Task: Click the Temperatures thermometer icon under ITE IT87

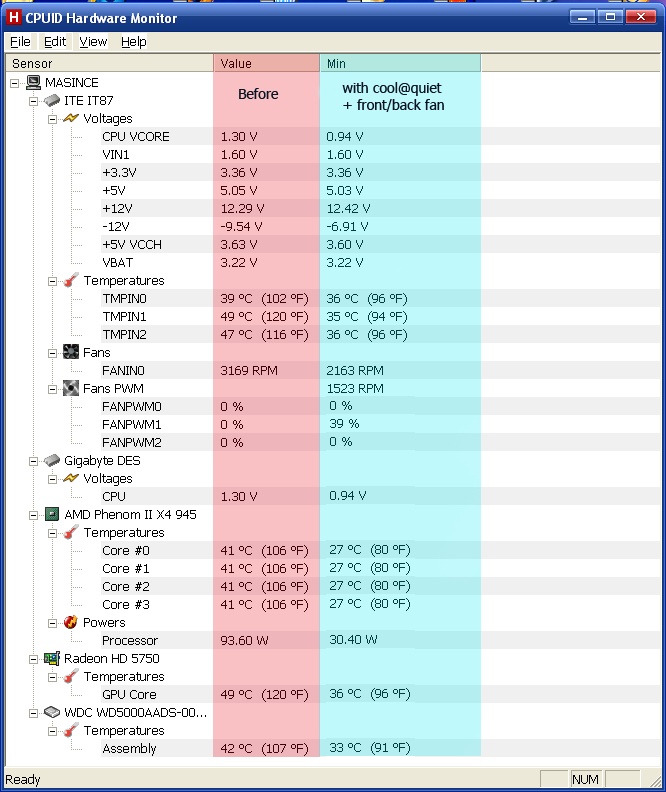Action: [x=71, y=280]
